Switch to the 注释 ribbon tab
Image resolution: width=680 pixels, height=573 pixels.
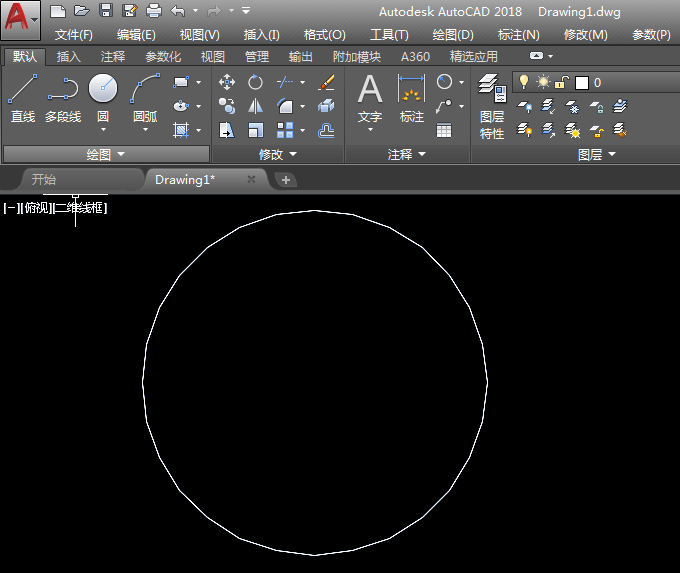(x=113, y=57)
